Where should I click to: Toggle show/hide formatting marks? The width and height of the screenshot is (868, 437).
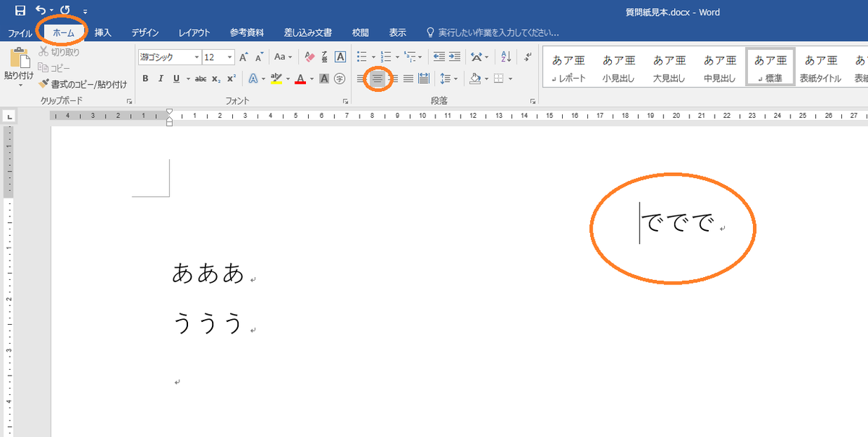pyautogui.click(x=528, y=56)
